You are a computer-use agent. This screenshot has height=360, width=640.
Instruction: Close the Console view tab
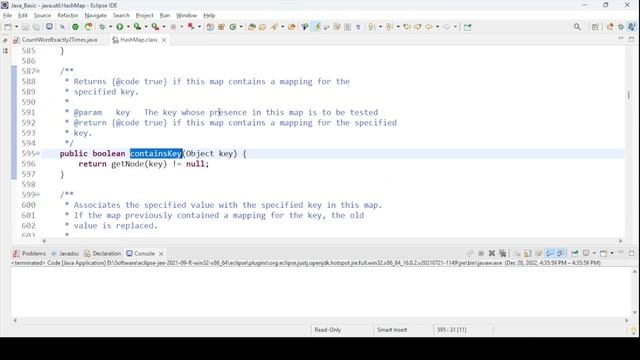[161, 253]
